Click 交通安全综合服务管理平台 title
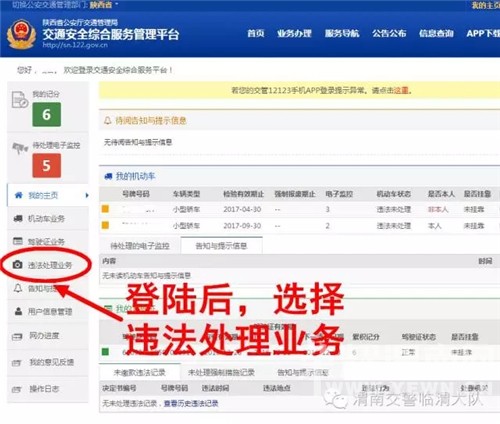 point(111,34)
